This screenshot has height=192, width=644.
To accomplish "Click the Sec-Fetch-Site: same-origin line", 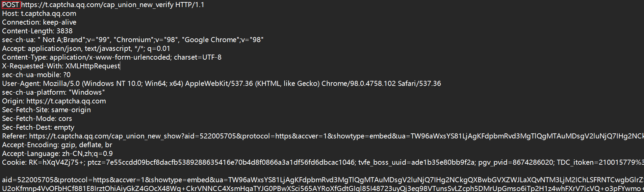I will [46, 110].
